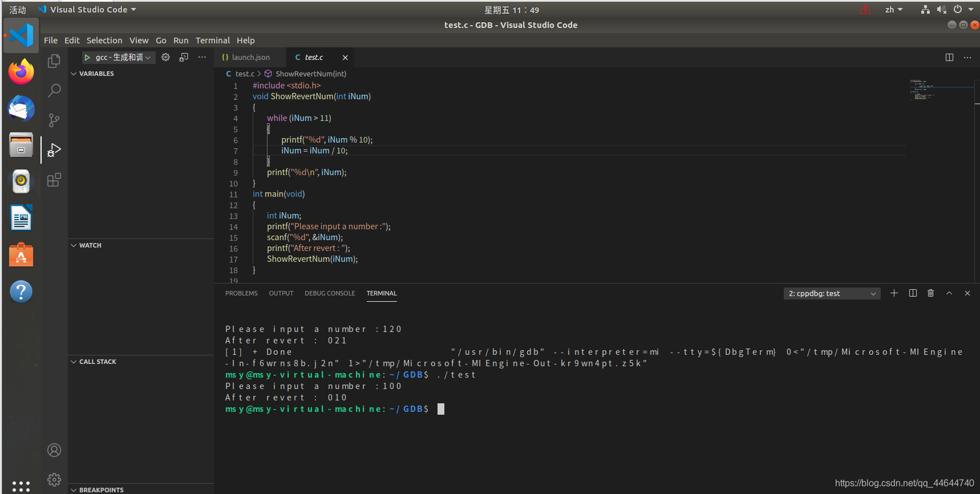The image size is (980, 494).
Task: Launch Firefox from the dock
Action: point(21,72)
